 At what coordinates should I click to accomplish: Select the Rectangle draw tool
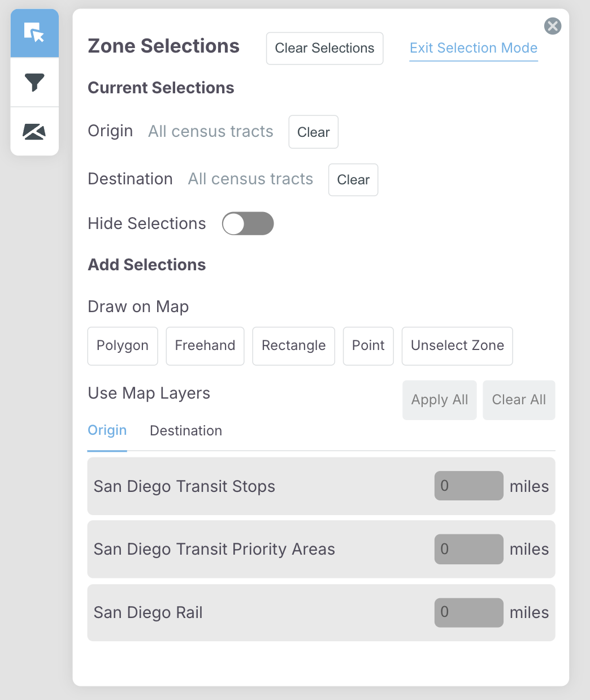(x=293, y=345)
